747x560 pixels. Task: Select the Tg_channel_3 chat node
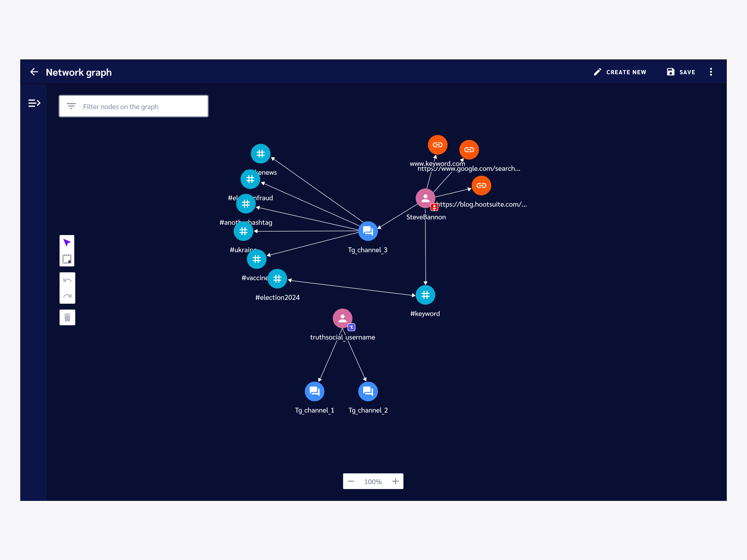point(368,231)
